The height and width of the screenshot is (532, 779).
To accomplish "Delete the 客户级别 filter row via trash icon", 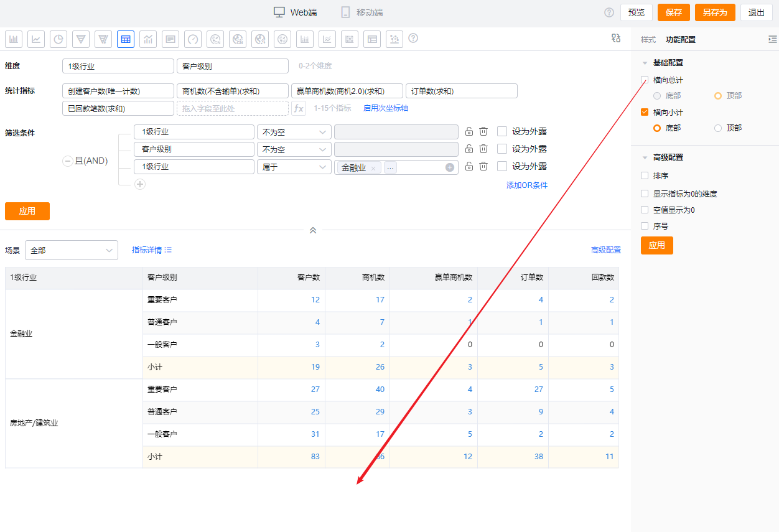I will pos(483,149).
